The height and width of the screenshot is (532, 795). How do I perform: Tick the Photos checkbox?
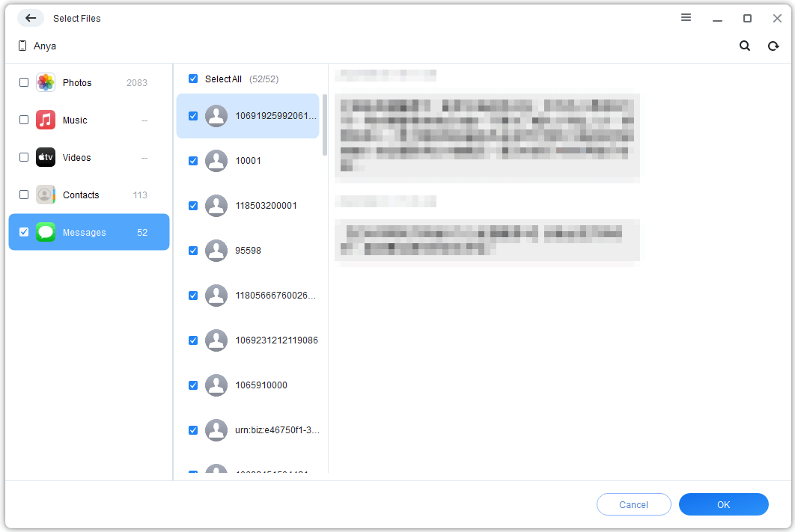point(24,82)
